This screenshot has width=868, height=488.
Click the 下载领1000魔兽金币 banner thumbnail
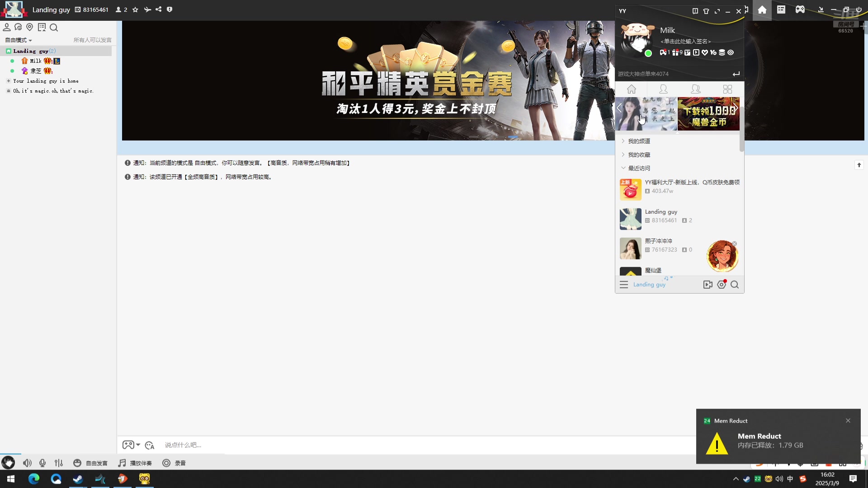[x=708, y=114]
